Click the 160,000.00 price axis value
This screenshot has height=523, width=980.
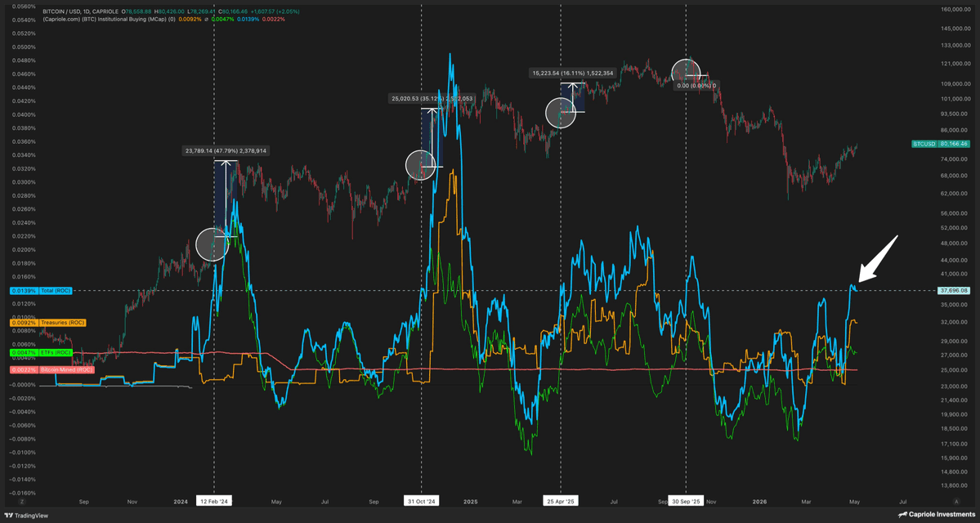955,9
